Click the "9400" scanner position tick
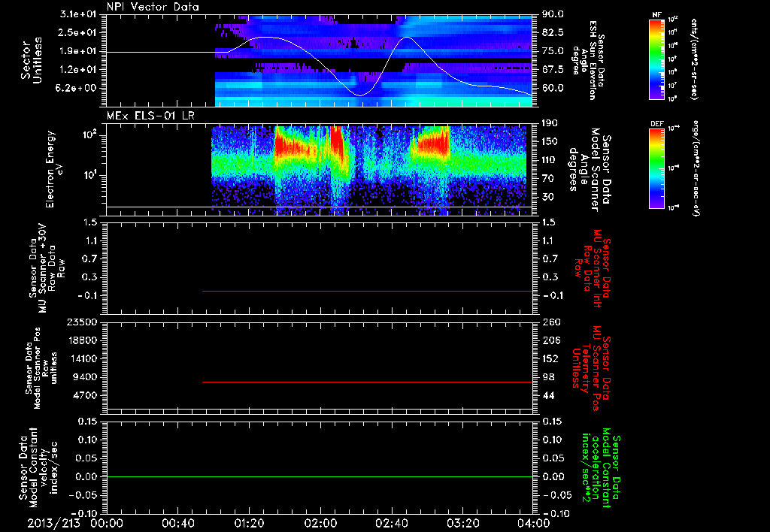The image size is (770, 532). [x=86, y=377]
